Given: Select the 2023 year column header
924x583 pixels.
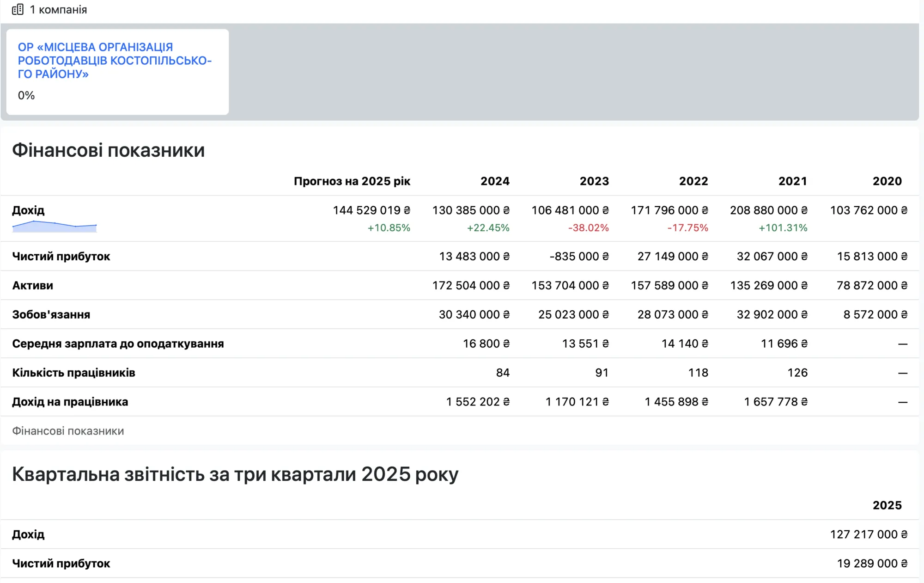Looking at the screenshot, I should pos(594,181).
